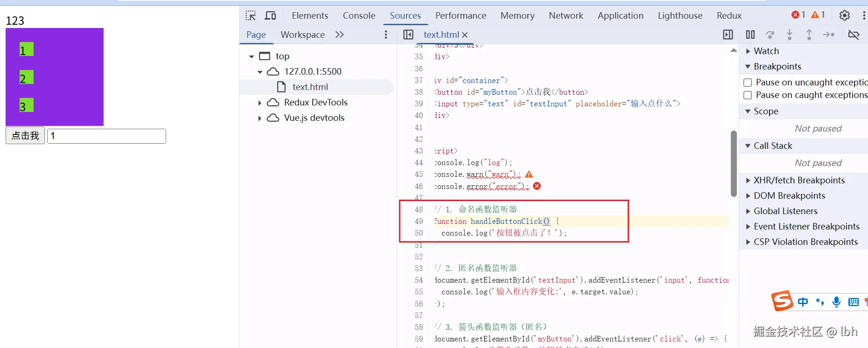Click the cloud icon beside Redux DevTools
This screenshot has width=868, height=348.
coord(273,102)
